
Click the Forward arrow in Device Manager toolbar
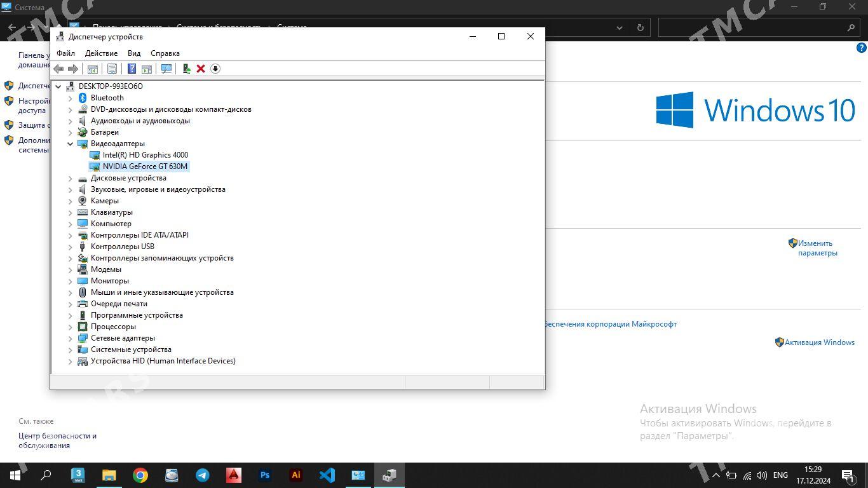pyautogui.click(x=73, y=69)
